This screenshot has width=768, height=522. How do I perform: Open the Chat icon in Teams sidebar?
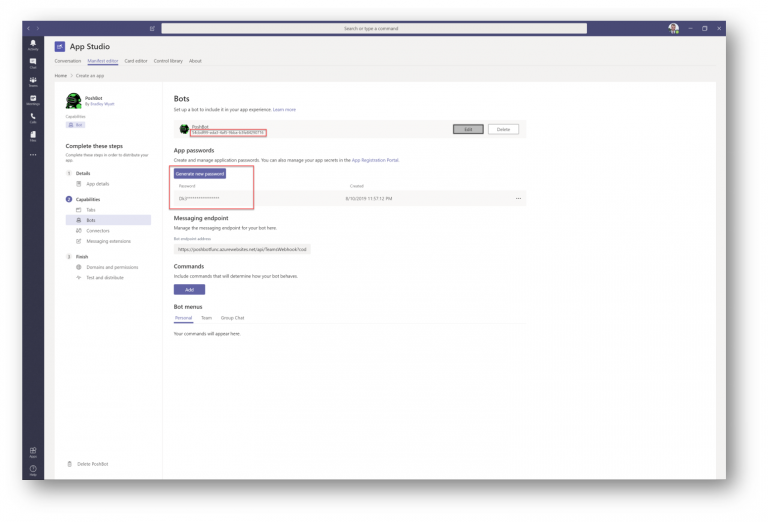tap(33, 63)
